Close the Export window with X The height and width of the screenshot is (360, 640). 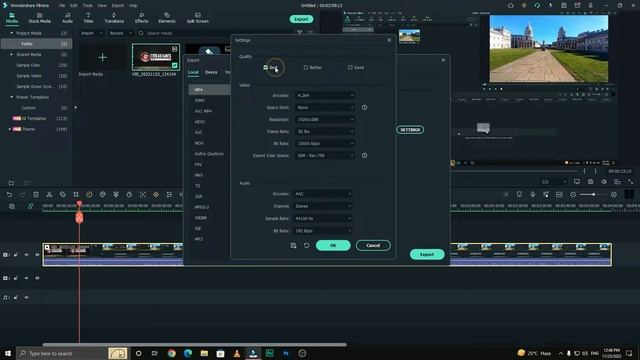coord(443,60)
